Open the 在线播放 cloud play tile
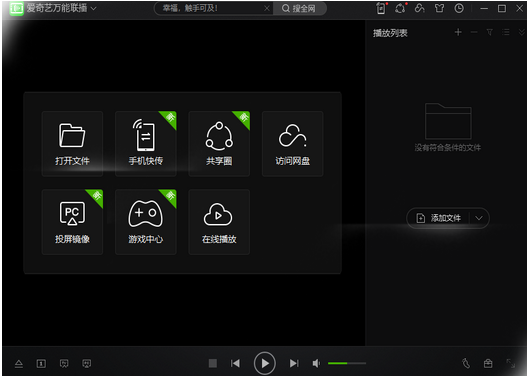The image size is (530, 381). 219,222
